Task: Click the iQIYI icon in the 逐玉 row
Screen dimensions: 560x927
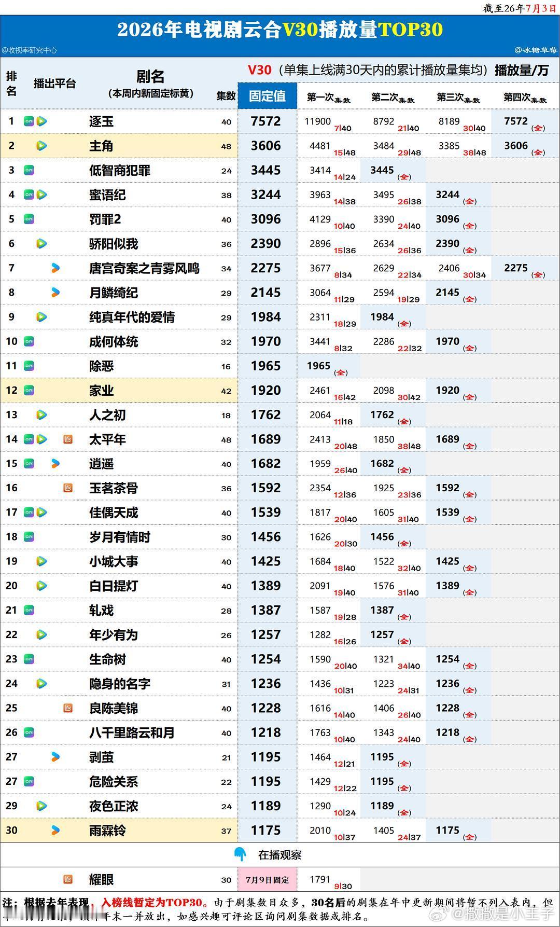Action: (29, 121)
